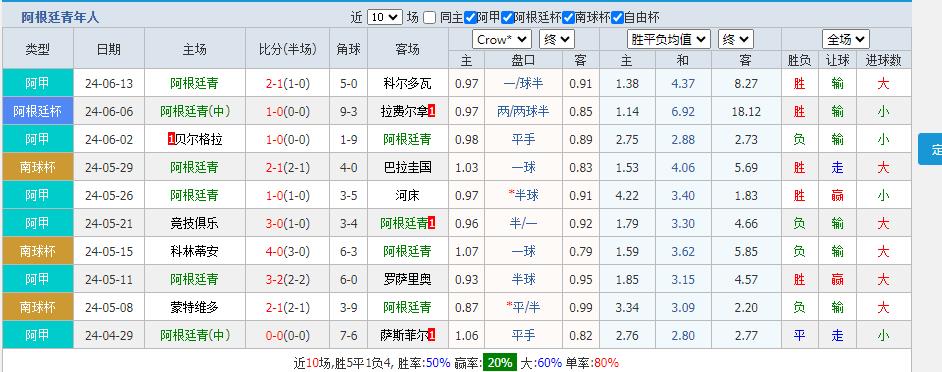Image resolution: width=942 pixels, height=372 pixels.
Task: Click the 进球数 column header
Action: [883, 60]
